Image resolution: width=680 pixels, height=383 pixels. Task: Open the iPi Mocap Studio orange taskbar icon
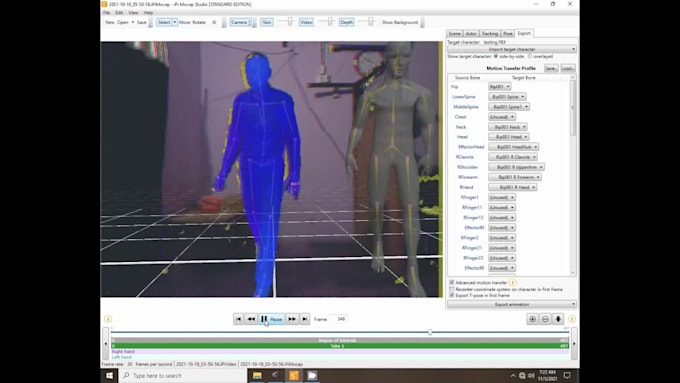coord(294,376)
